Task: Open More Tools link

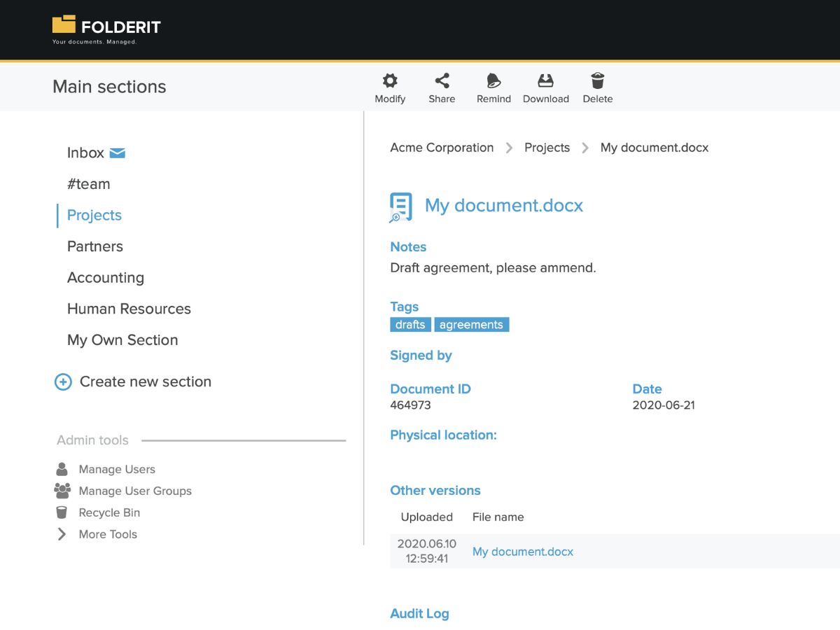Action: click(x=108, y=534)
